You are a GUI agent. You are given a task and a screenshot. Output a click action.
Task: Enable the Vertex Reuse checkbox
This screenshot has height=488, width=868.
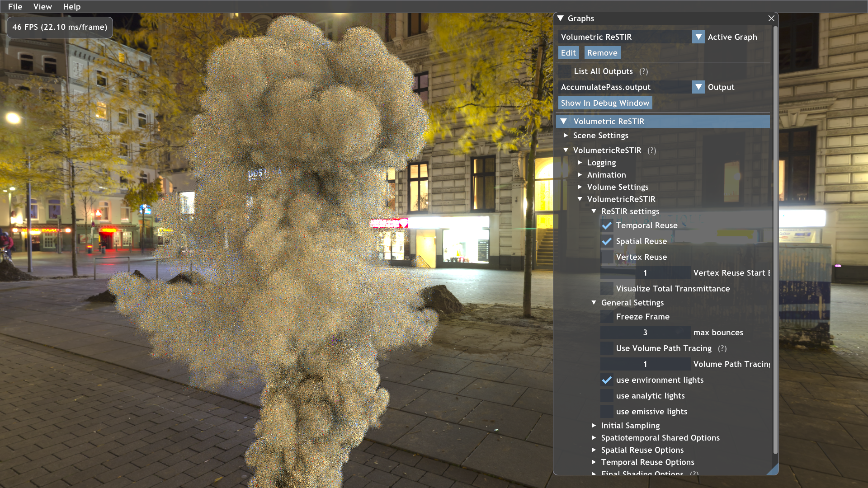coord(607,257)
